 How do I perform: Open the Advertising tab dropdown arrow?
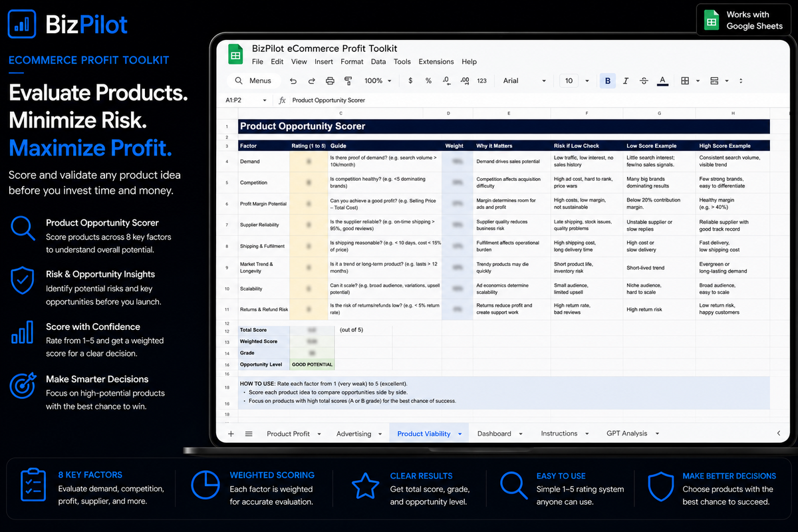[x=381, y=434]
